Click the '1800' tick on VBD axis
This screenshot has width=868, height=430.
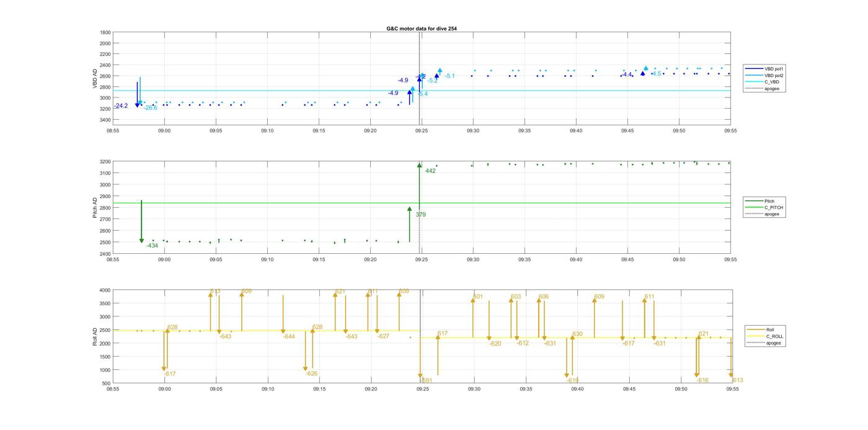105,32
